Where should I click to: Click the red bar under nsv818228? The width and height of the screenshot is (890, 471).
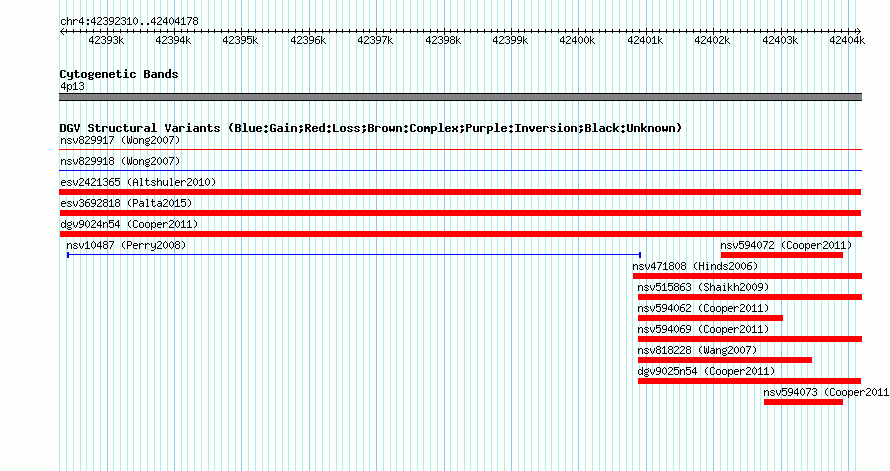point(725,360)
